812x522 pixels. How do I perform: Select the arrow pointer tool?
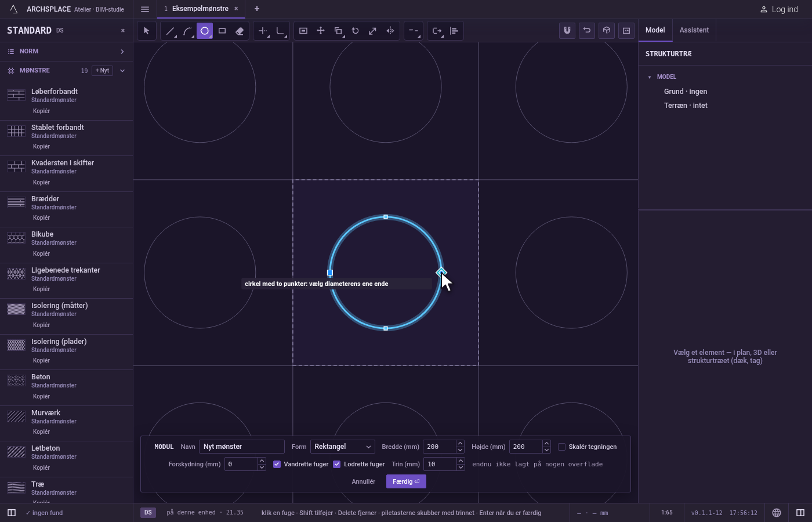147,31
